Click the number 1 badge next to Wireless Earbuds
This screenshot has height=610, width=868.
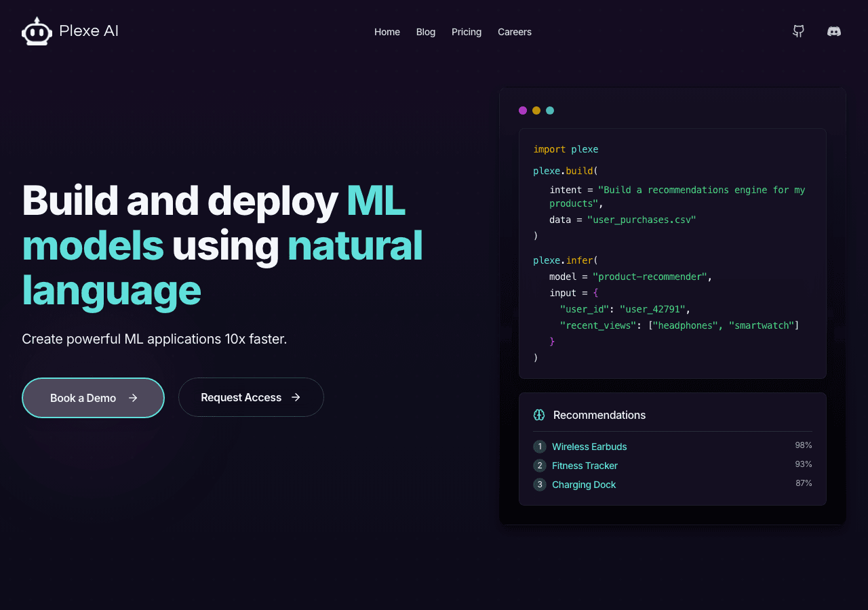pyautogui.click(x=540, y=447)
